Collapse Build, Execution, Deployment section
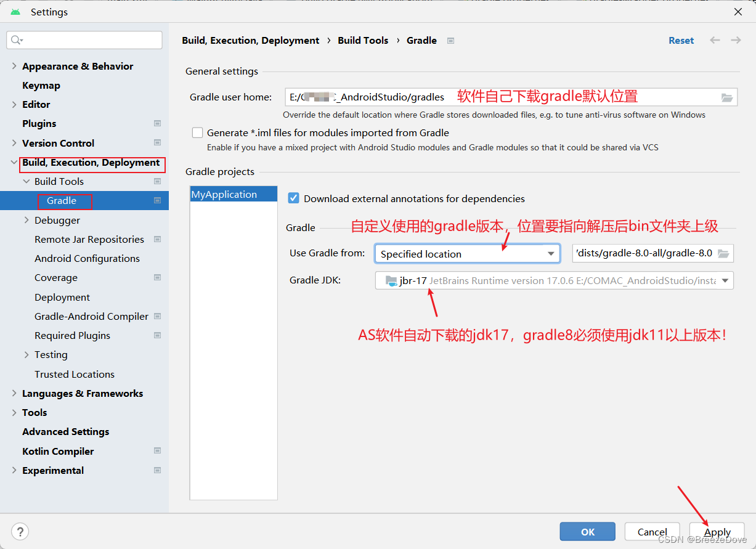Screen dimensions: 756x549 tap(14, 163)
